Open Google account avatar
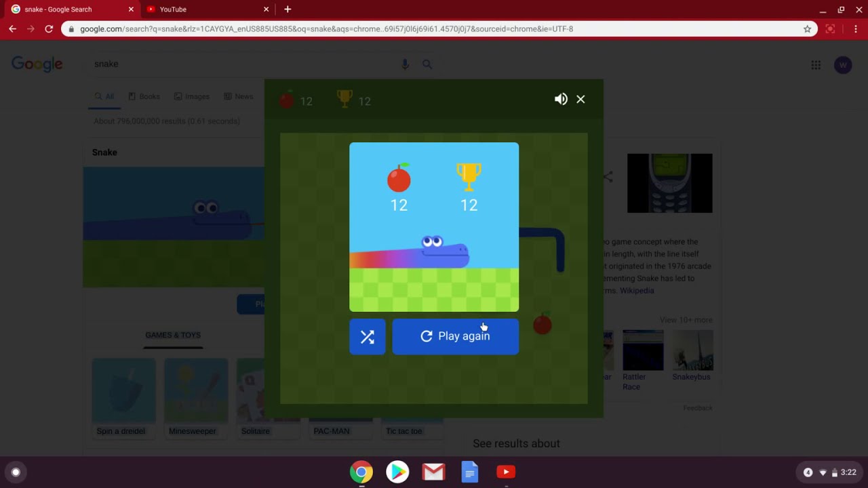This screenshot has height=488, width=868. coord(843,65)
